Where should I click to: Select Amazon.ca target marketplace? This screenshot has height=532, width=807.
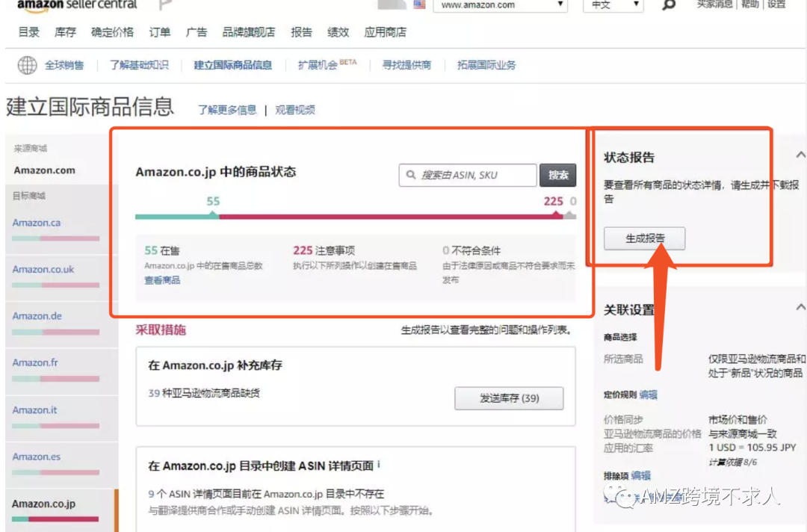click(37, 223)
